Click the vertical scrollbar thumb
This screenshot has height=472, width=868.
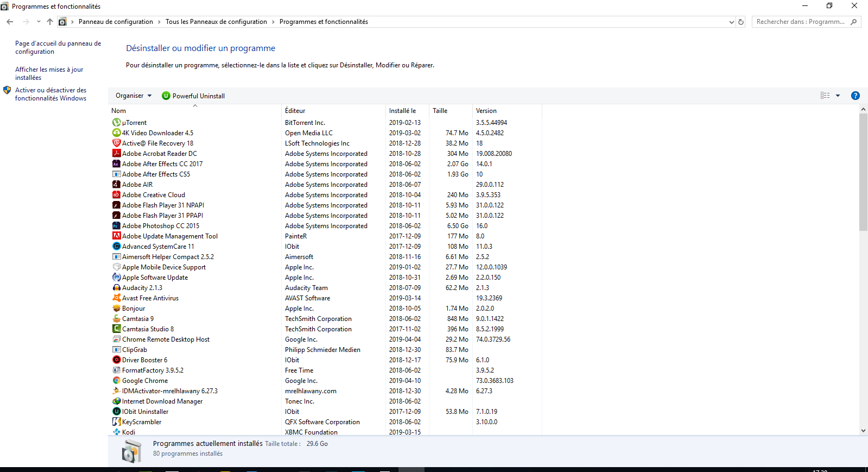click(x=863, y=173)
